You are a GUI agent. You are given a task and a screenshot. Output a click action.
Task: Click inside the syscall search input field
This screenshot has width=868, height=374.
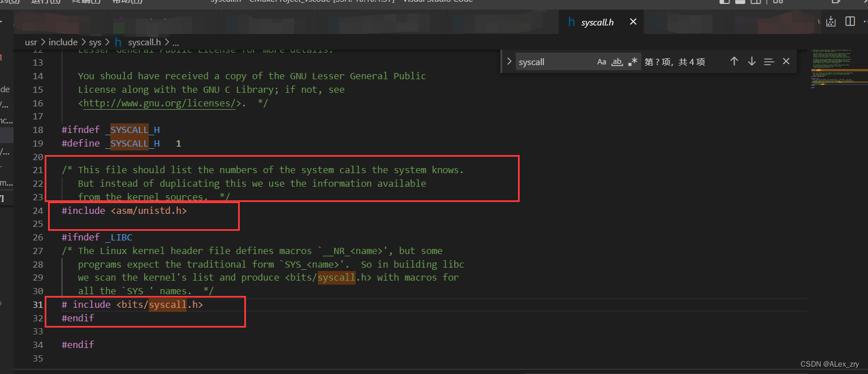pos(554,61)
